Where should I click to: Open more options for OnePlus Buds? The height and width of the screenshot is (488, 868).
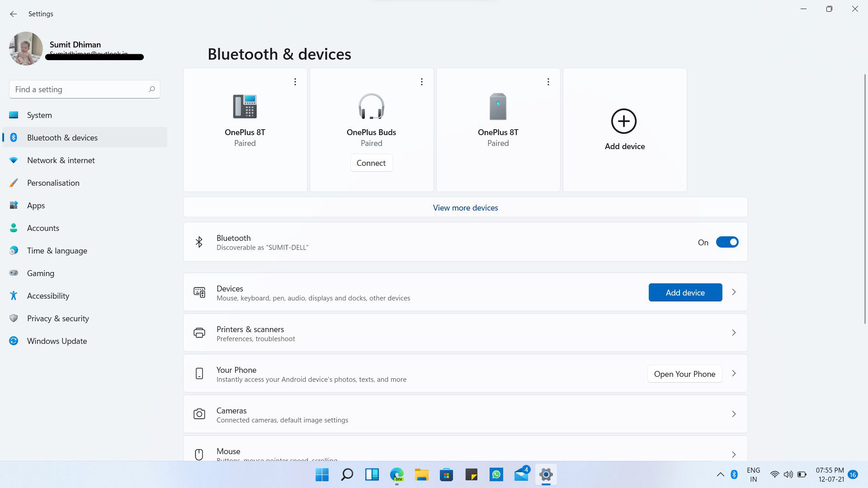click(x=421, y=81)
